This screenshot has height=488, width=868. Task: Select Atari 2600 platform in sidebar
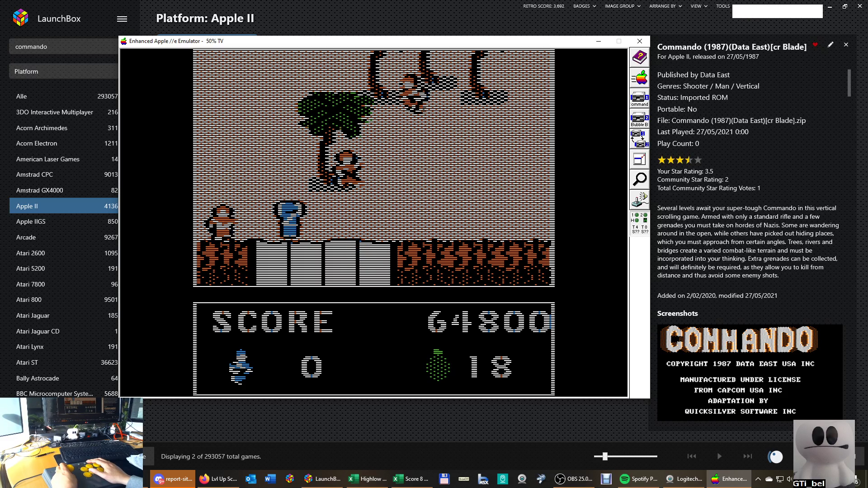click(x=30, y=253)
